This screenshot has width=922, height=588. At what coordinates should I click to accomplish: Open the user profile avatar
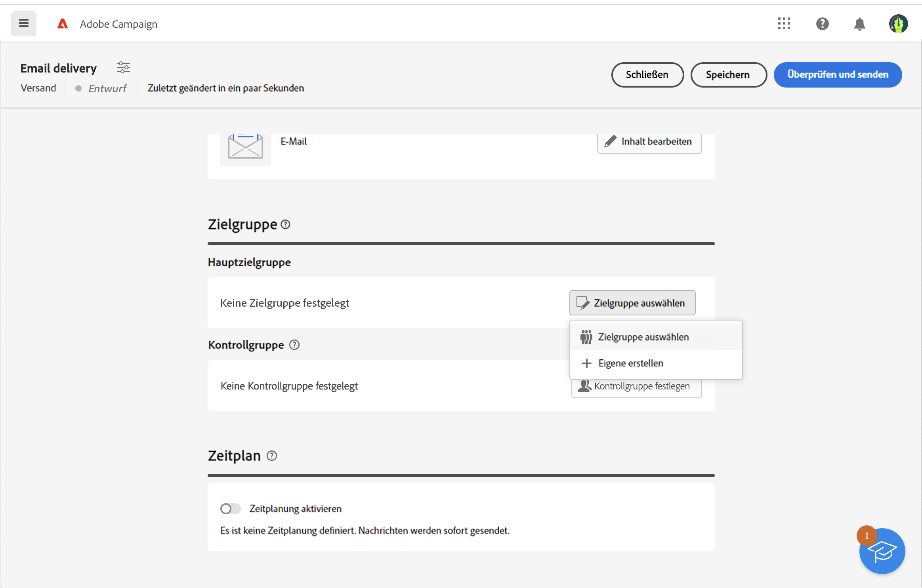[x=898, y=24]
